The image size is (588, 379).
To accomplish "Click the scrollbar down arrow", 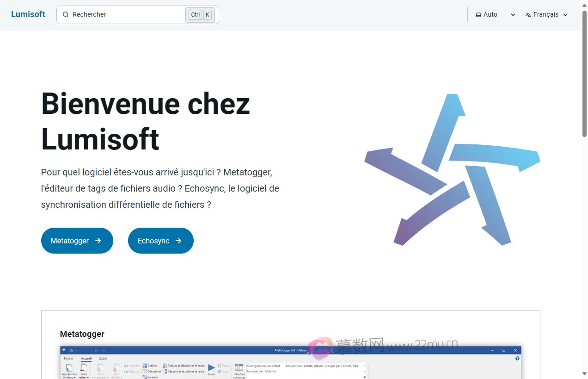I will click(584, 374).
